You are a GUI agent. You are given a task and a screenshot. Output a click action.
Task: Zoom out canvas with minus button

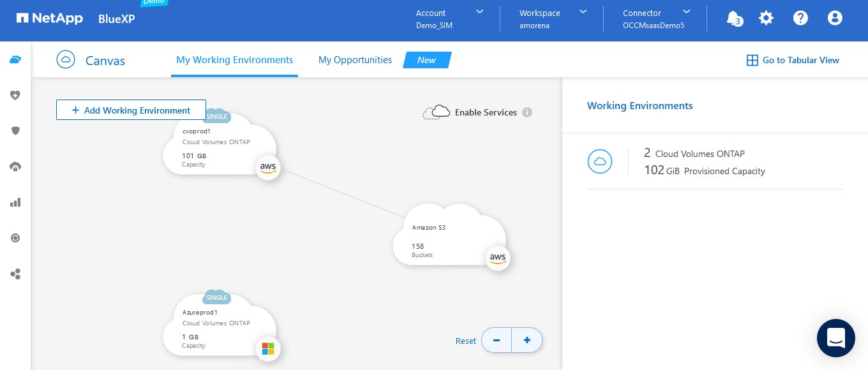[497, 340]
